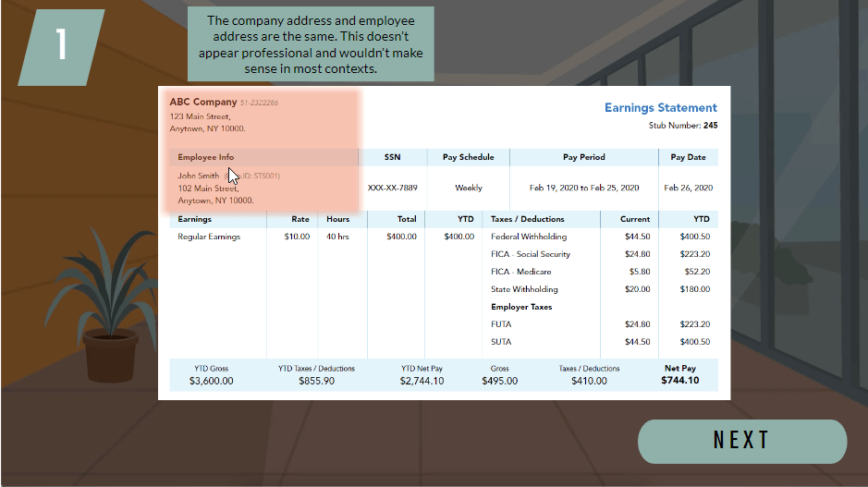868x487 pixels.
Task: Click the FICA - Social Security line
Action: (x=531, y=254)
